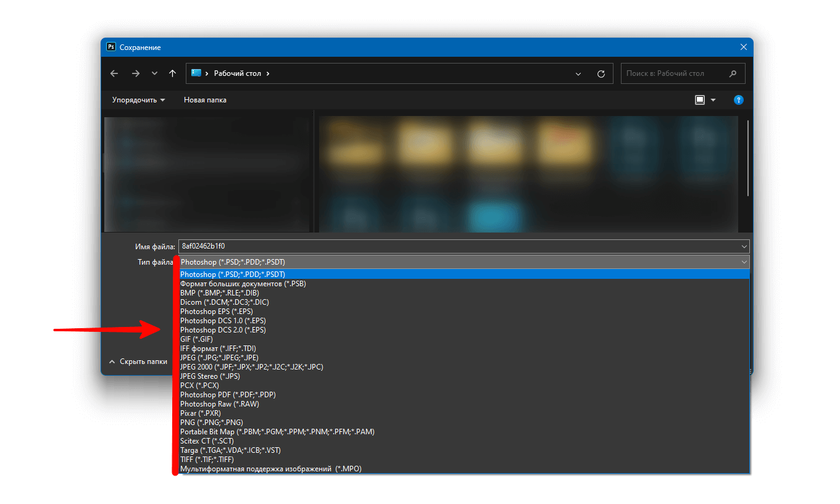Close the Сохранение dialog
Image resolution: width=840 pixels, height=504 pixels.
(743, 48)
